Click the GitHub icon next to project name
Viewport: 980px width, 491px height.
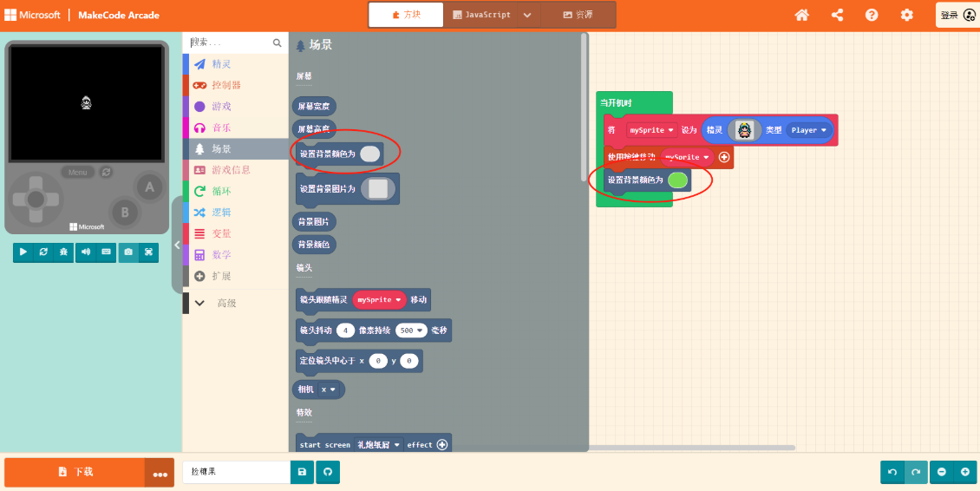(328, 472)
